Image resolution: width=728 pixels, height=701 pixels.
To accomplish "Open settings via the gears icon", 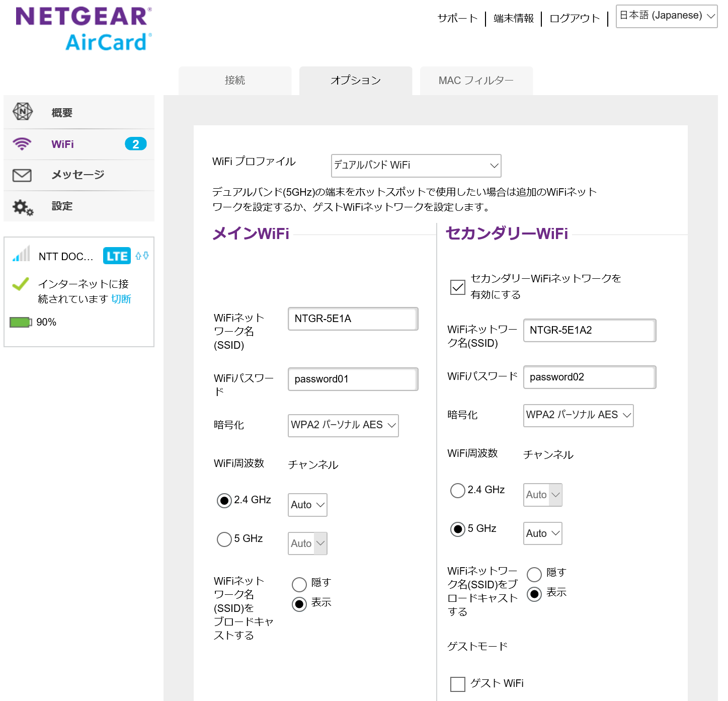I will pyautogui.click(x=23, y=207).
